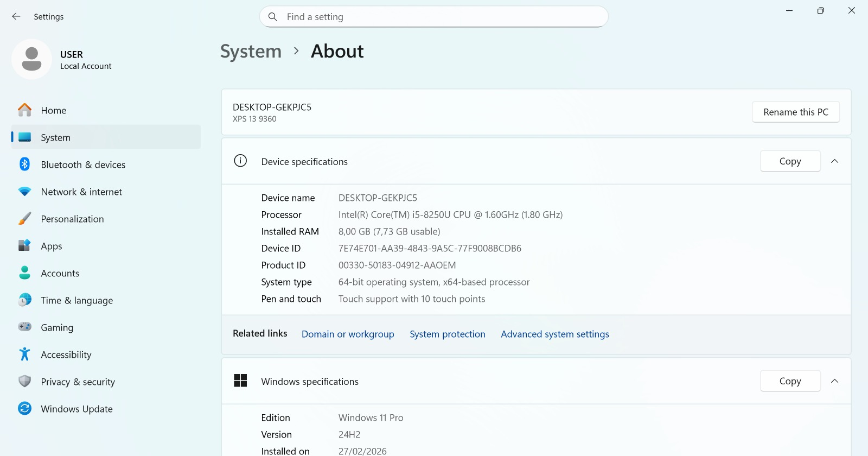
Task: Open Advanced system settings link
Action: click(x=554, y=334)
